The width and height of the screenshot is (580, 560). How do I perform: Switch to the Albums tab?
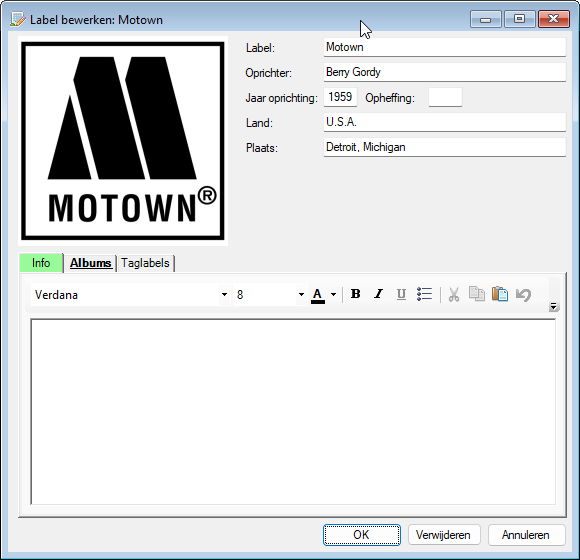[91, 263]
